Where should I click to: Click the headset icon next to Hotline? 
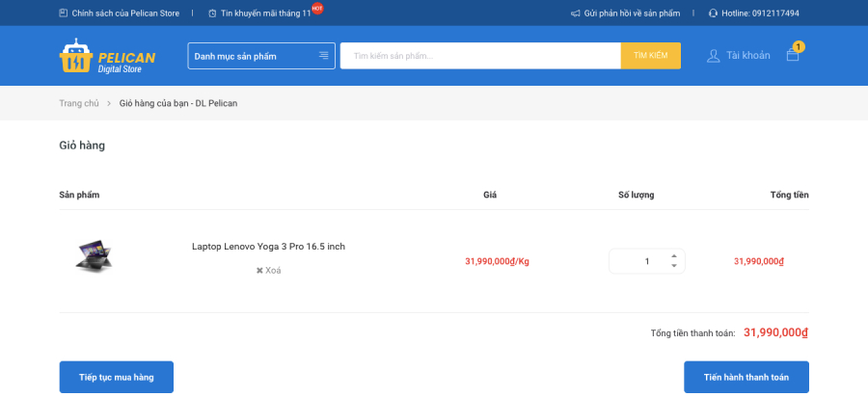pyautogui.click(x=713, y=13)
